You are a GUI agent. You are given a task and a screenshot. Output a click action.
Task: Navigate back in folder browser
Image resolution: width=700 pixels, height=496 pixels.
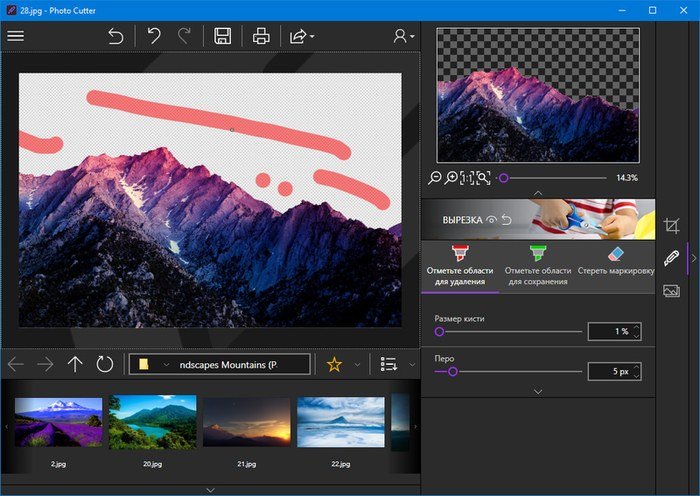pos(16,364)
